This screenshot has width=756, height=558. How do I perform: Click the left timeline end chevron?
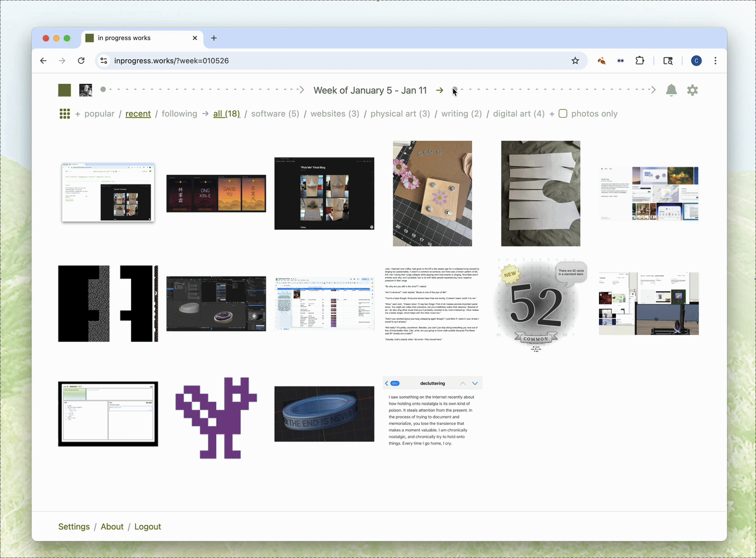[x=301, y=90]
